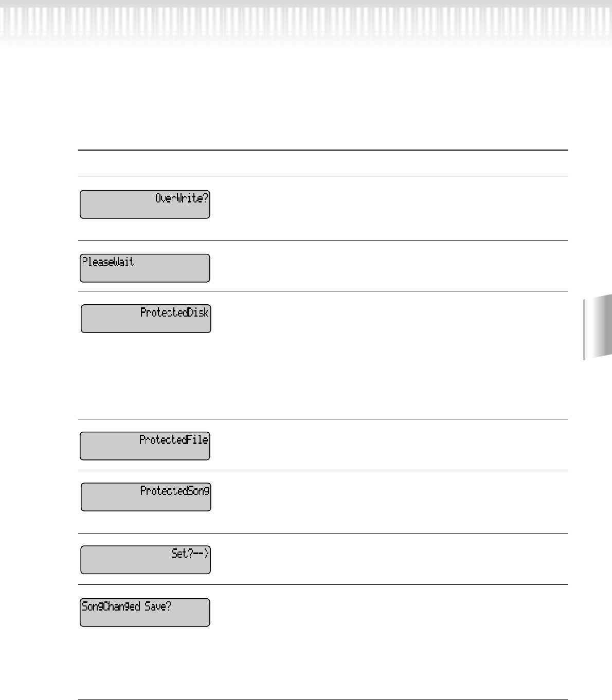Select the ProtectedFile display box
612x700 pixels.
(x=145, y=446)
